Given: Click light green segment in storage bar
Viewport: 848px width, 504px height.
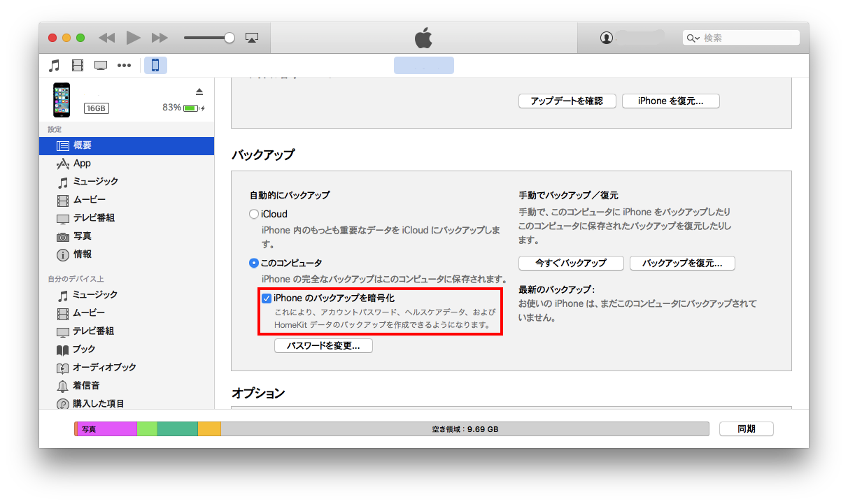Looking at the screenshot, I should pos(147,429).
